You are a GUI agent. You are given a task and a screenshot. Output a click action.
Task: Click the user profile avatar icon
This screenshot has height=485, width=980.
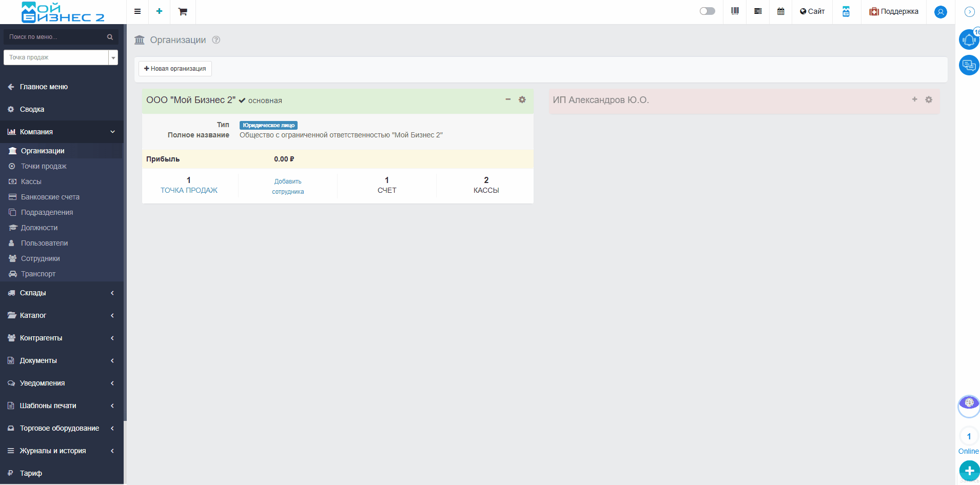coord(940,12)
